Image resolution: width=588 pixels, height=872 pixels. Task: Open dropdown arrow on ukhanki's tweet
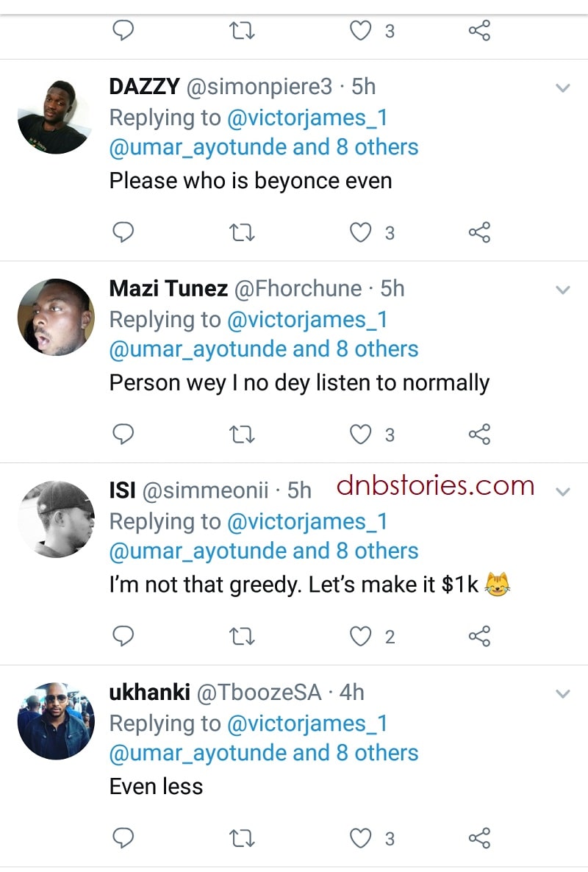point(563,693)
